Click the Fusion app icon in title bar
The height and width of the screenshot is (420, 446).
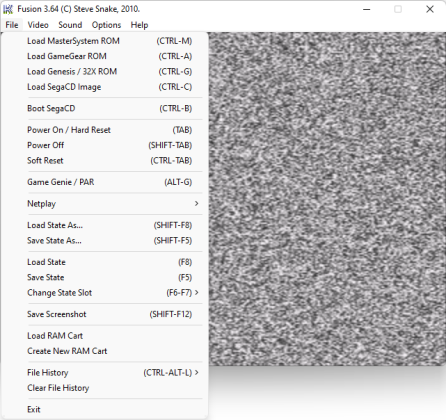pos(8,9)
